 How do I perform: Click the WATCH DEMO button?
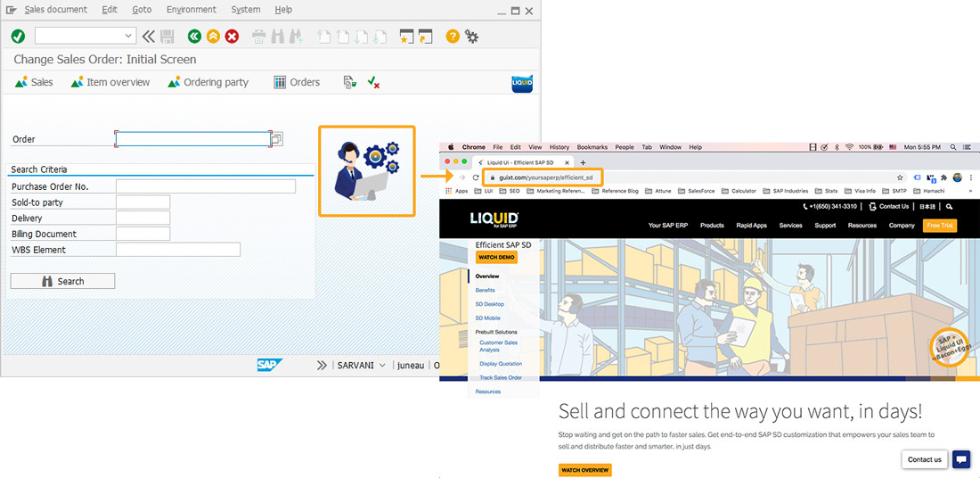496,257
